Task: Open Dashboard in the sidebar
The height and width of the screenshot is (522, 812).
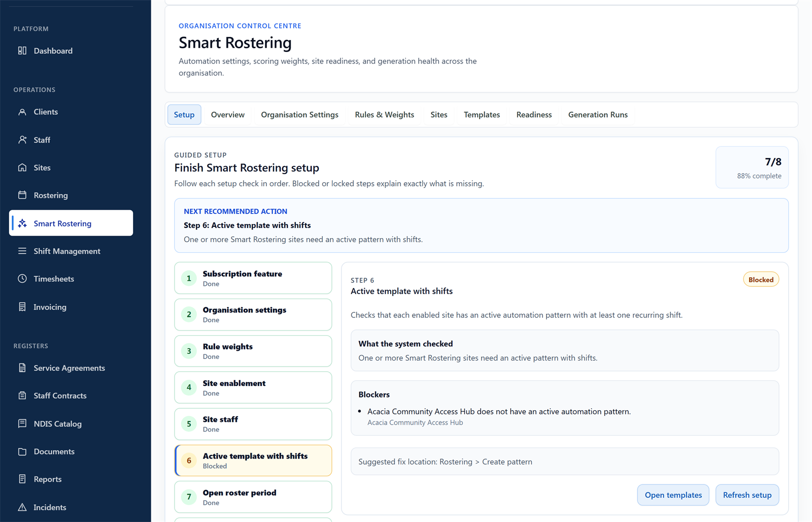Action: click(x=71, y=51)
